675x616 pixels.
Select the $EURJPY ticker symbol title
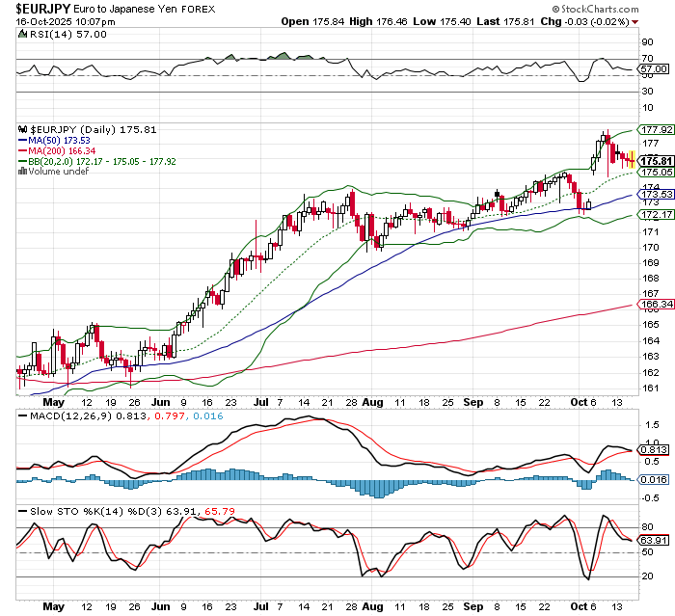click(x=30, y=7)
